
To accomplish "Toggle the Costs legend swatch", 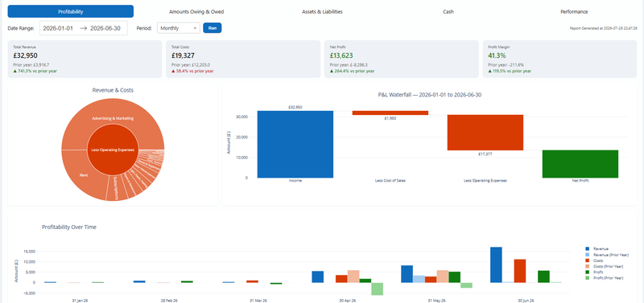I will point(587,260).
